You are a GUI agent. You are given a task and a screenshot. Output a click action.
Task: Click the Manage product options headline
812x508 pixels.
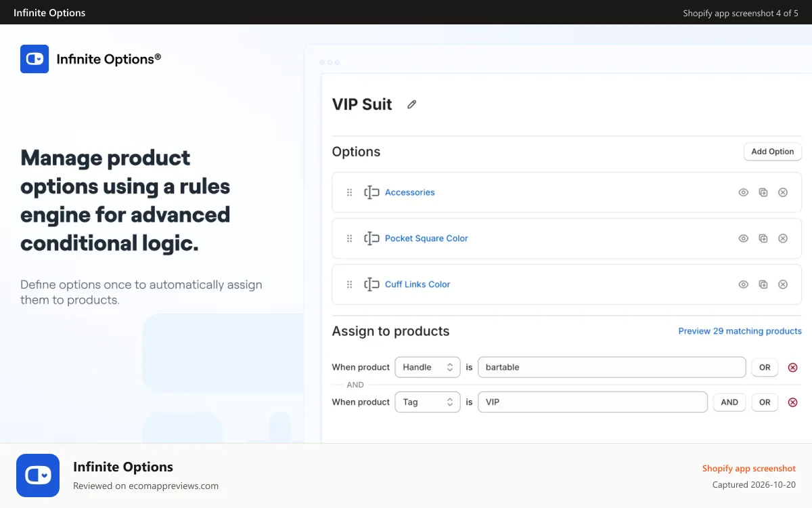point(125,200)
